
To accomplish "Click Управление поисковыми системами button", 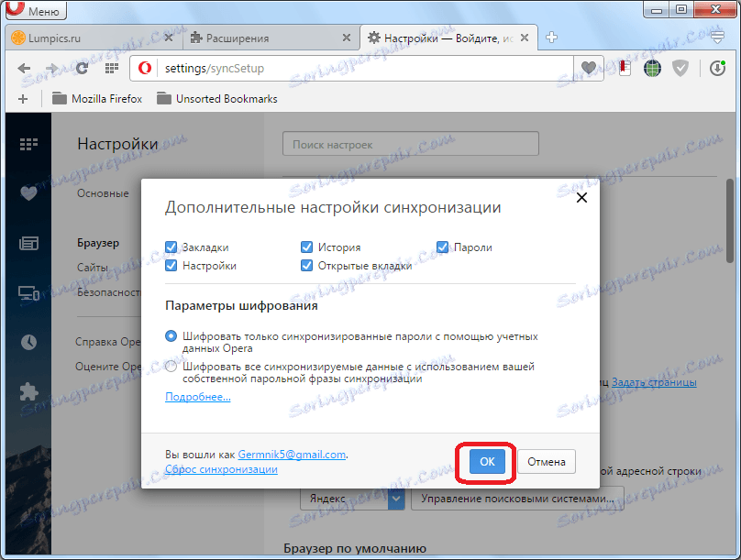I will coord(517,499).
